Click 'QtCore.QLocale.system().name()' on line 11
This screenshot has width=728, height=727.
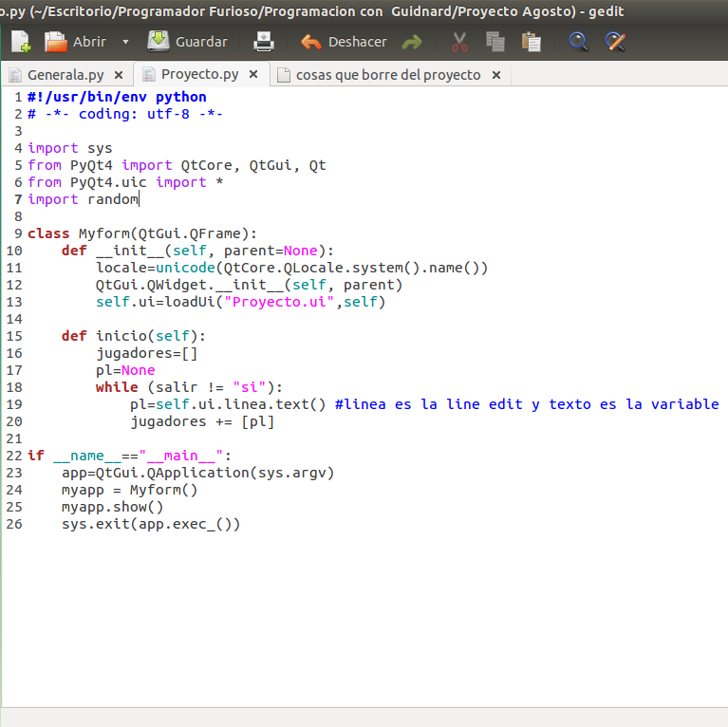(x=351, y=268)
